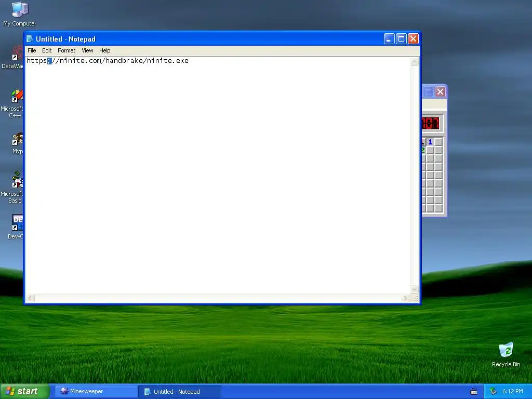Select the Microsoft Basic desktop shortcut
The width and height of the screenshot is (532, 399).
pos(12,188)
